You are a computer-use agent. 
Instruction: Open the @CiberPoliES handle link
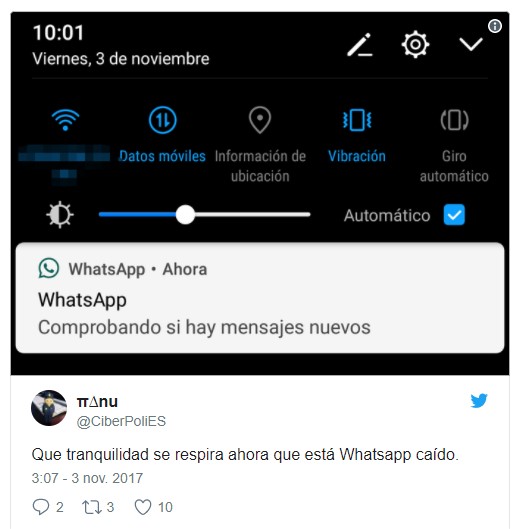(121, 421)
